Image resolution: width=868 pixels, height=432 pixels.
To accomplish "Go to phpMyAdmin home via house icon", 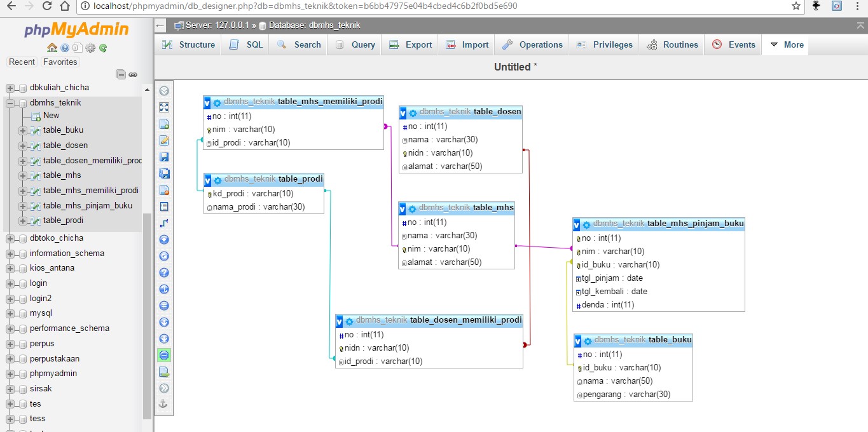I will coord(52,48).
